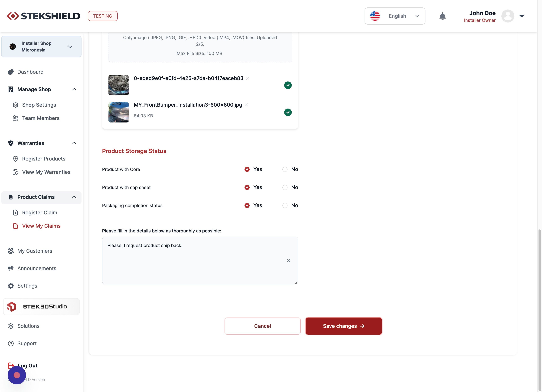This screenshot has width=542, height=392.
Task: Click the Manage Shop building icon
Action: point(11,89)
